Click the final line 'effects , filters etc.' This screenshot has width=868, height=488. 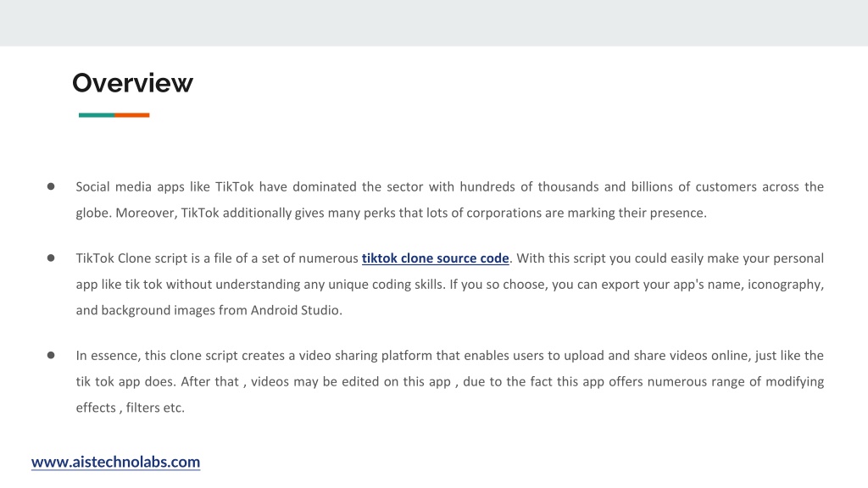[130, 408]
